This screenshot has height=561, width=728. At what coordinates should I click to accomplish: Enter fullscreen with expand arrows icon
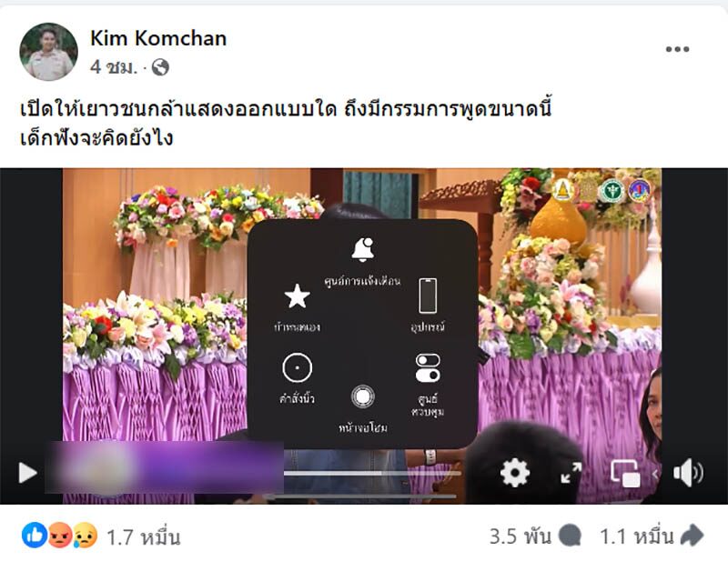pyautogui.click(x=571, y=473)
